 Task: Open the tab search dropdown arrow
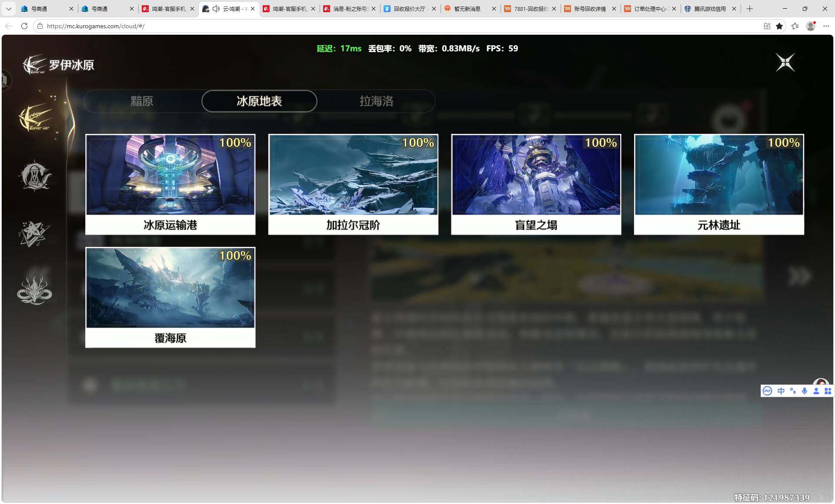point(8,9)
